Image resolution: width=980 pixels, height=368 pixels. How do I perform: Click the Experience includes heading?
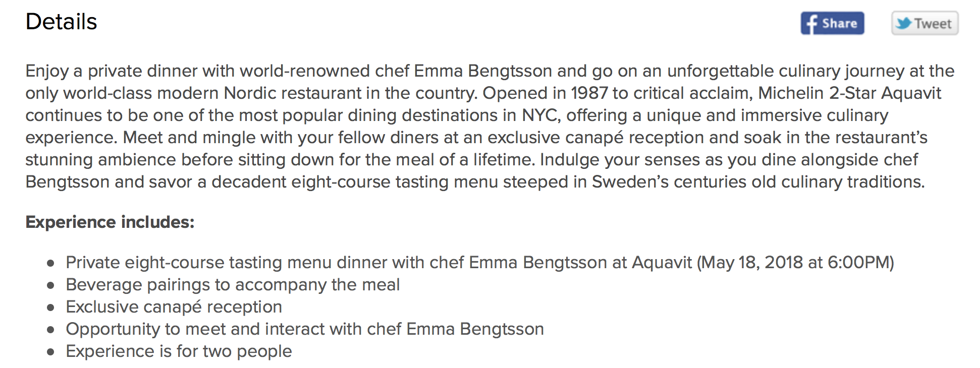tap(110, 222)
